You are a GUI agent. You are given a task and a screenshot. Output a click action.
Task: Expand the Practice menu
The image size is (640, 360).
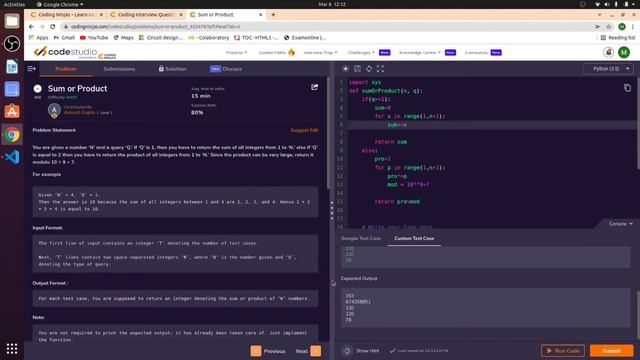click(236, 53)
